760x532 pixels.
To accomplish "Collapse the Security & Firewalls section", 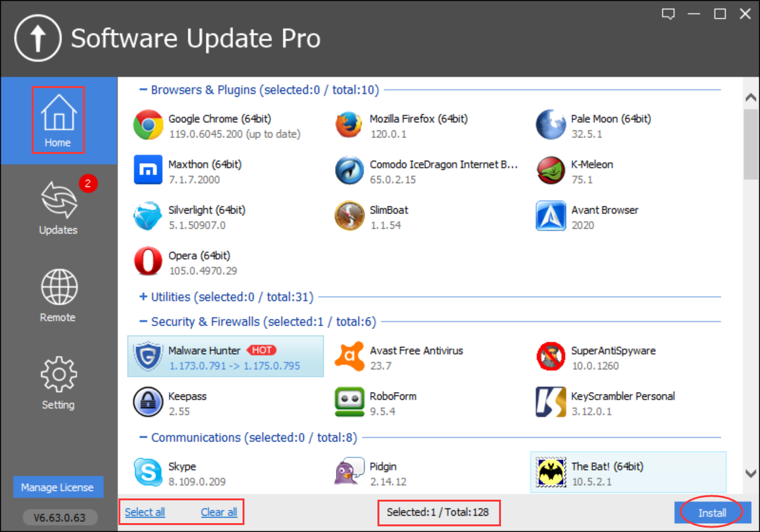I will pyautogui.click(x=145, y=322).
